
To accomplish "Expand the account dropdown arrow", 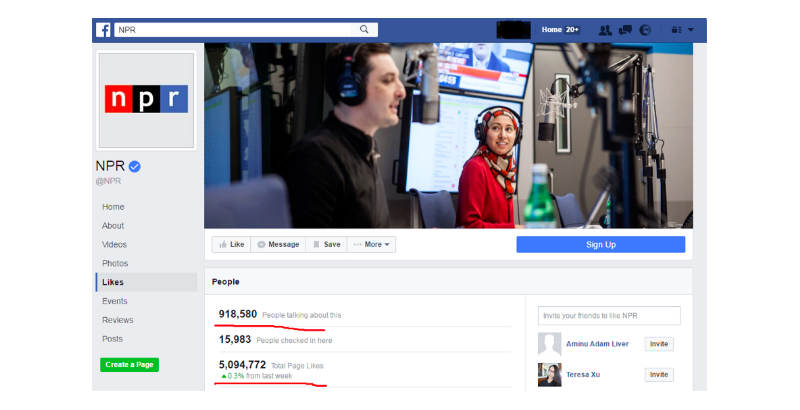I will pyautogui.click(x=691, y=30).
